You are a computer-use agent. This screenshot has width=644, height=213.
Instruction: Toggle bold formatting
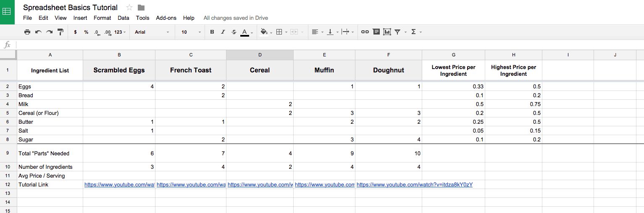212,32
